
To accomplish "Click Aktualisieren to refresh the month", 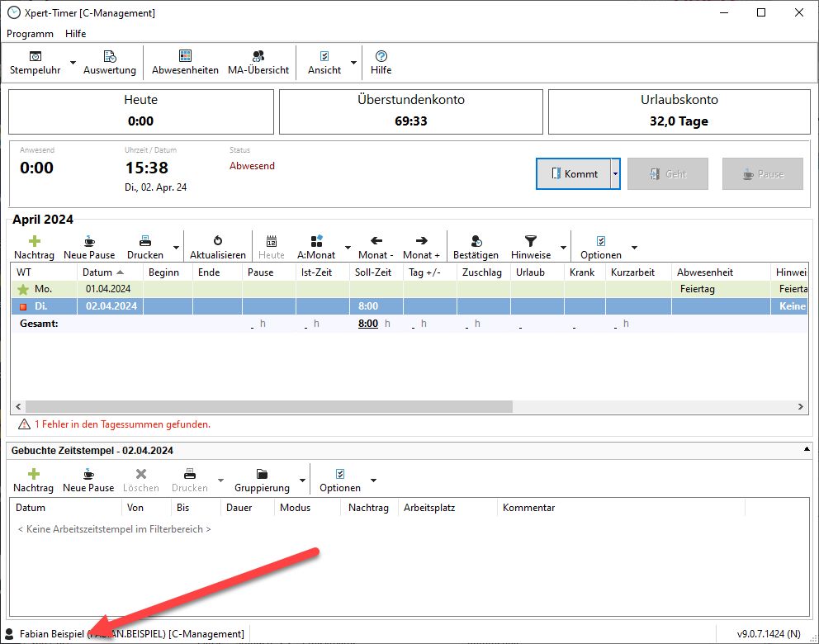I will pos(218,247).
